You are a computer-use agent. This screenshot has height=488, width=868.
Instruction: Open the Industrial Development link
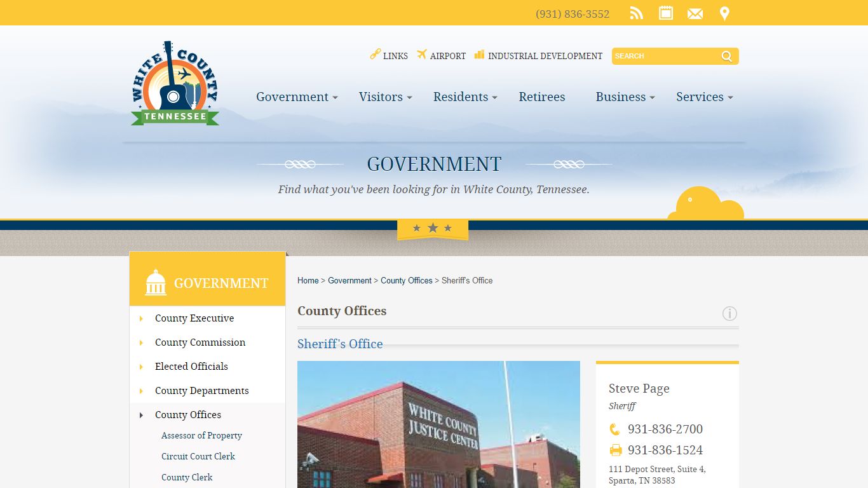545,56
